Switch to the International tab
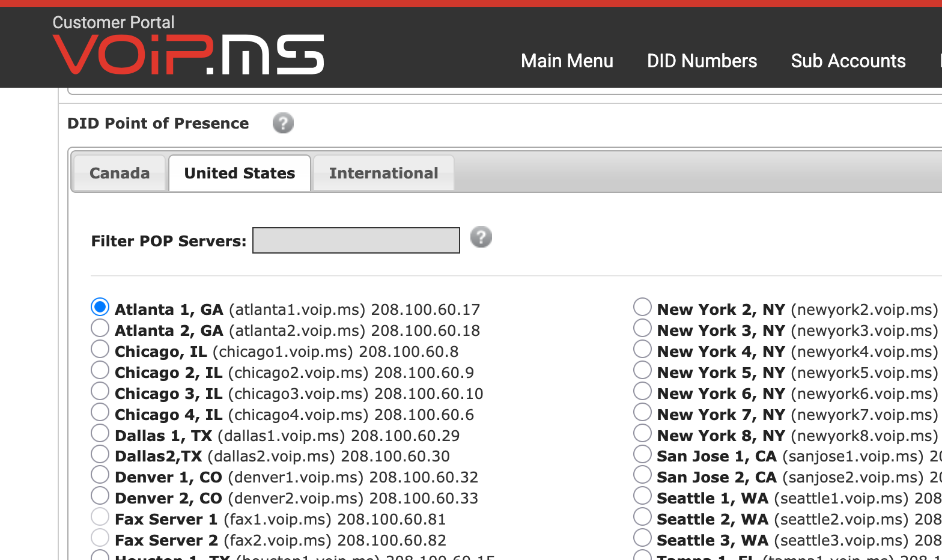Image resolution: width=942 pixels, height=560 pixels. click(383, 173)
